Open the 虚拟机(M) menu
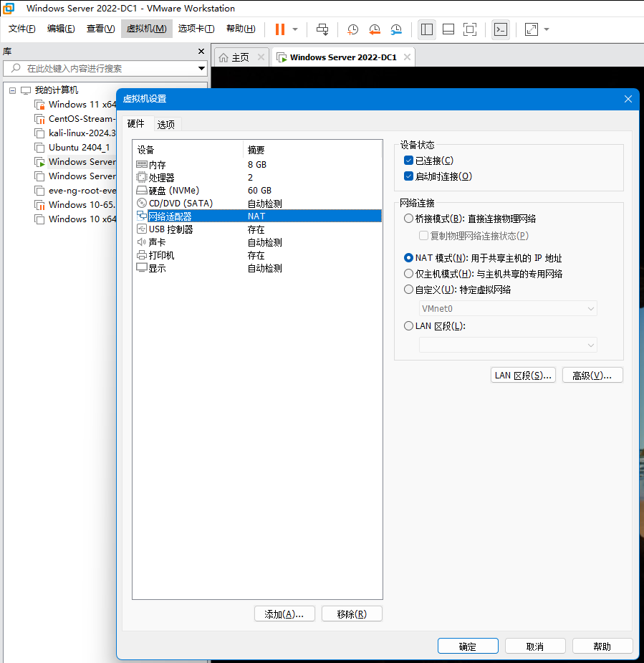The width and height of the screenshot is (644, 663). coord(147,29)
